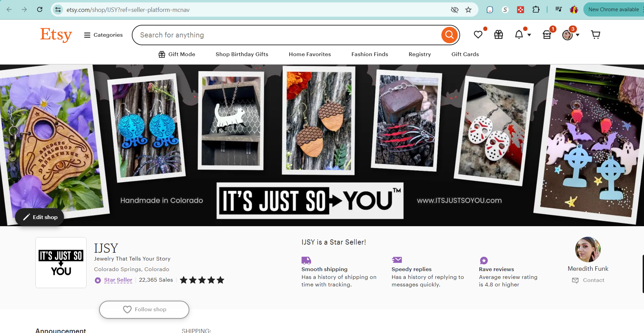644x333 pixels.
Task: Open the favorites heart icon
Action: [x=478, y=34]
